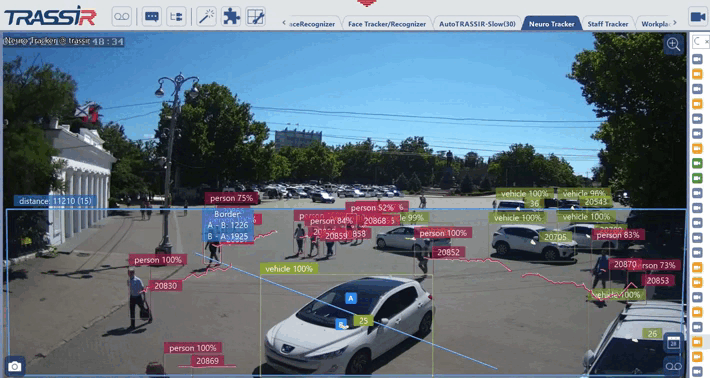The width and height of the screenshot is (710, 378).
Task: Open the puzzle piece plugins icon
Action: click(231, 17)
